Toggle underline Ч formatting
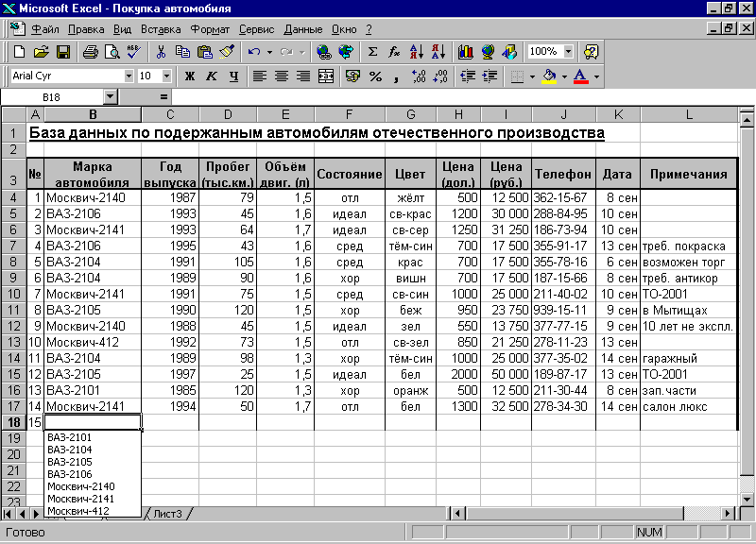This screenshot has height=544, width=756. (233, 76)
